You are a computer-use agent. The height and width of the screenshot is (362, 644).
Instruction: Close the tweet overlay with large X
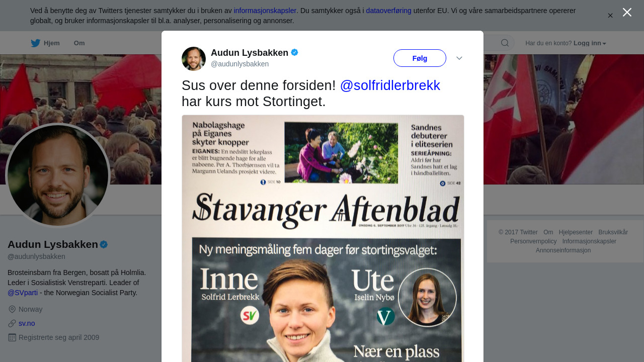pos(627,12)
